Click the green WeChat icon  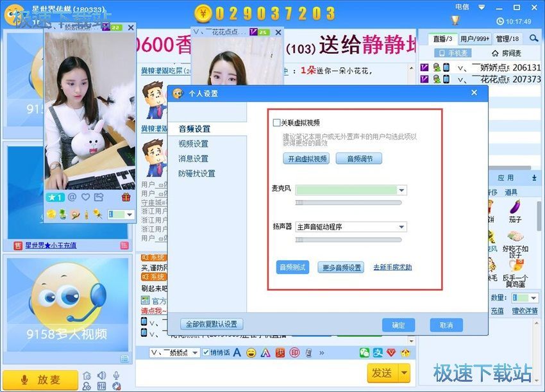point(364,353)
